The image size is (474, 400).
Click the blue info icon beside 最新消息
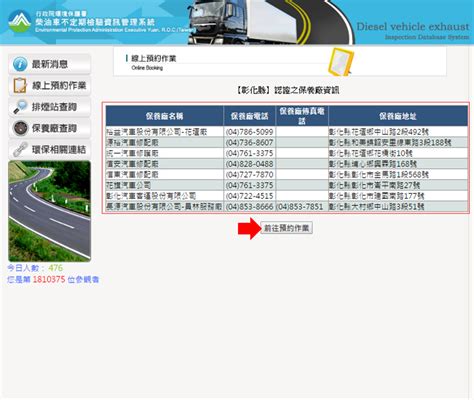(20, 64)
